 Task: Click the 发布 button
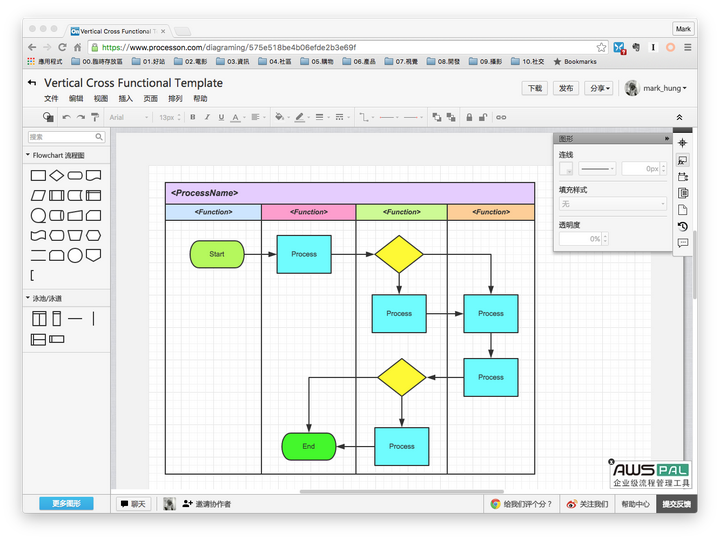tap(566, 88)
